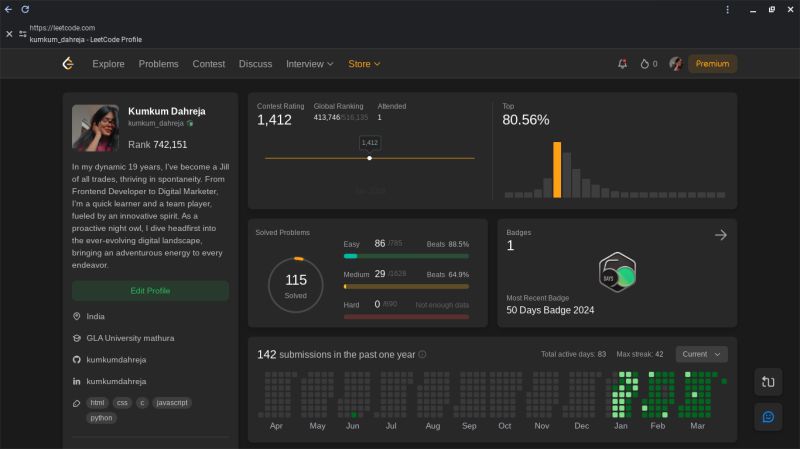
Task: Open the GitHub kumkumdahreja link
Action: click(116, 359)
